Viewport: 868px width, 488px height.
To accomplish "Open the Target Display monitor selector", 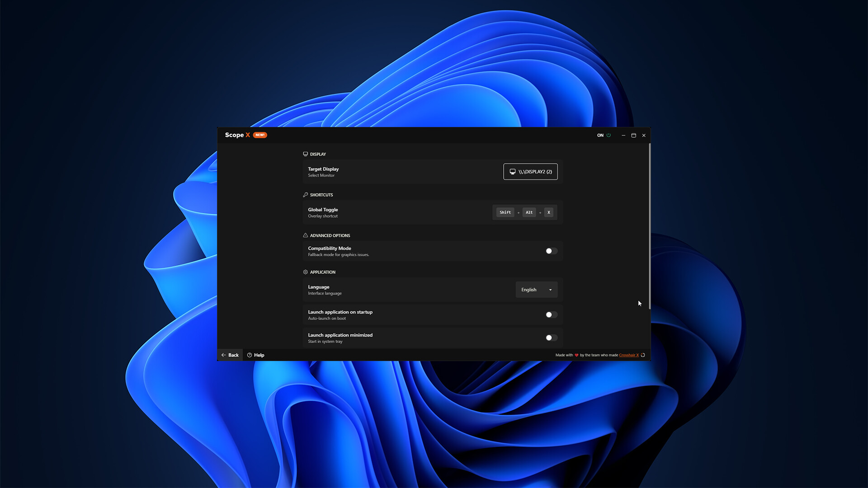I will (x=530, y=172).
